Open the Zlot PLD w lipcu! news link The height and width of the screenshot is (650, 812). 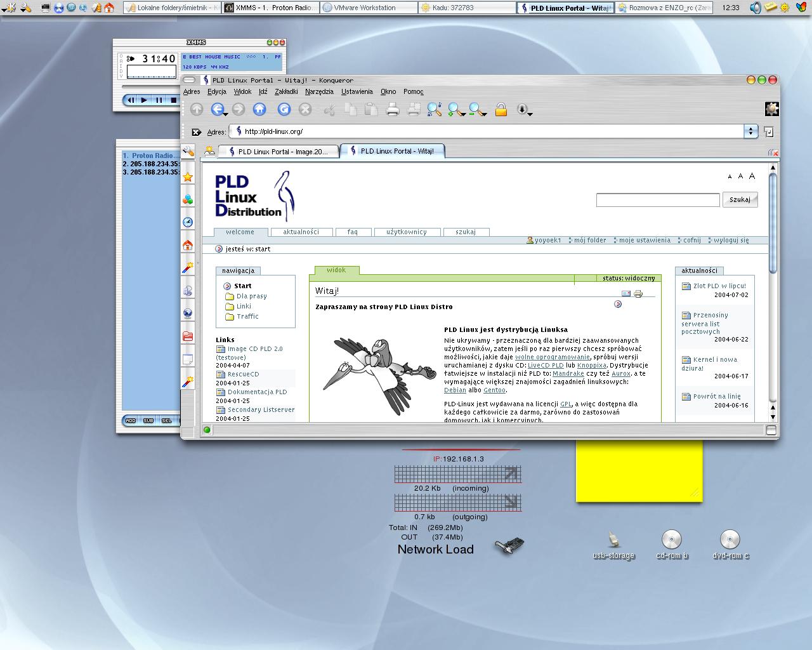tap(719, 286)
